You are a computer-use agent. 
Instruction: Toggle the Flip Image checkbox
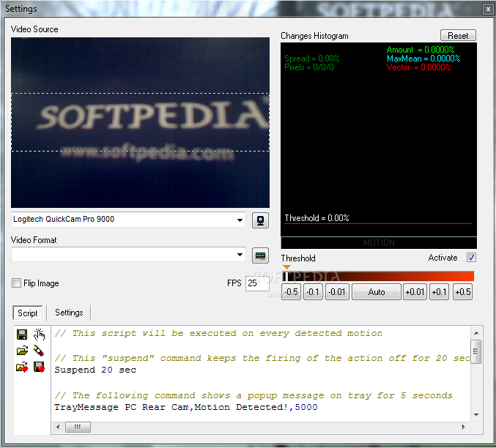click(x=16, y=283)
